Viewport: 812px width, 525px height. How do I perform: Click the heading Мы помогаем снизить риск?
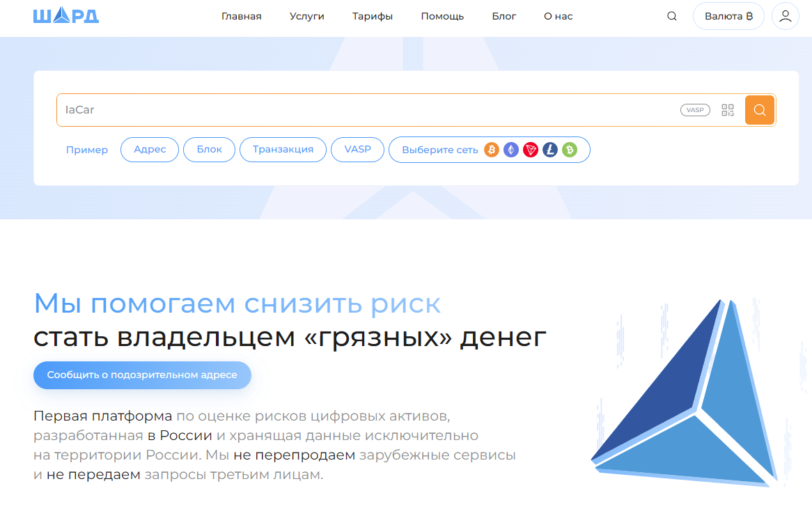[237, 304]
